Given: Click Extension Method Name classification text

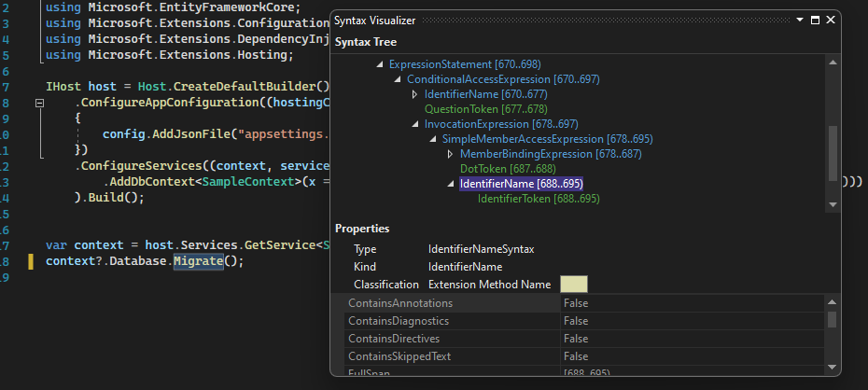Looking at the screenshot, I should [489, 285].
